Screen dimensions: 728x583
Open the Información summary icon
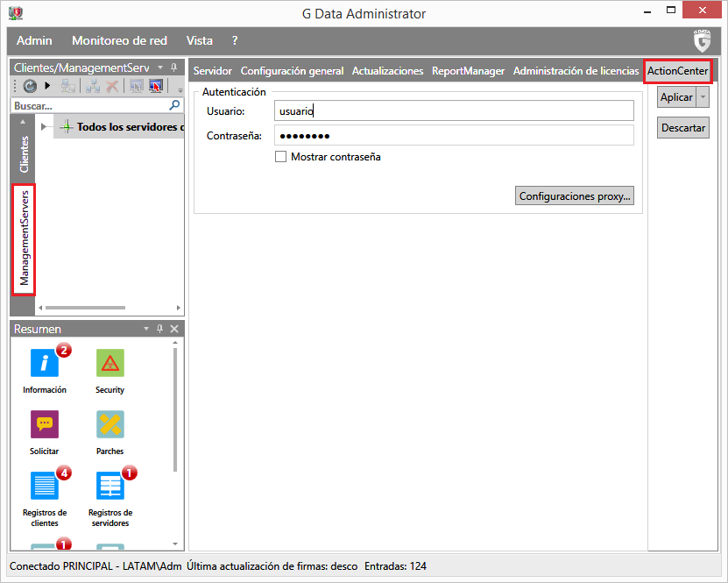coord(44,363)
